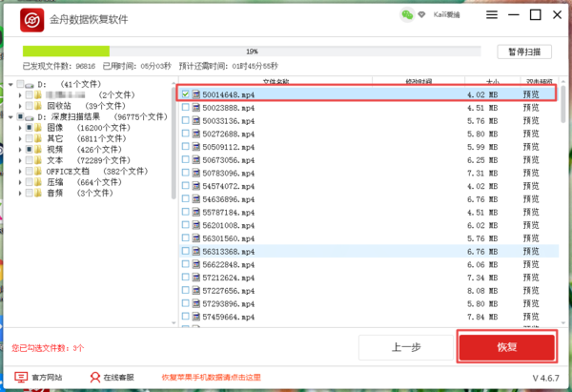Toggle the 图像 folder checkbox

click(x=30, y=128)
